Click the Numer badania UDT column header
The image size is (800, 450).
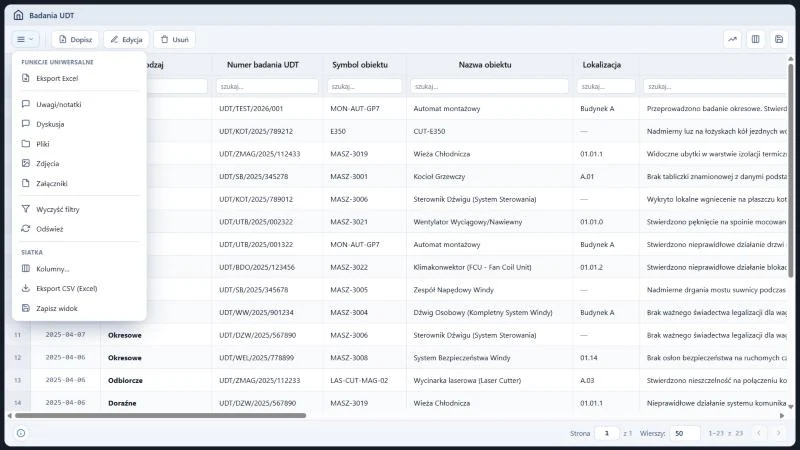[x=263, y=65]
